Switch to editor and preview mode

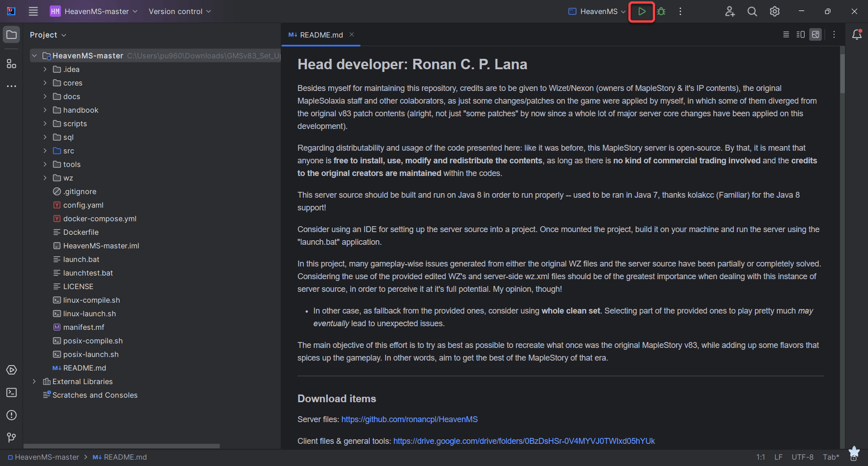coord(801,35)
